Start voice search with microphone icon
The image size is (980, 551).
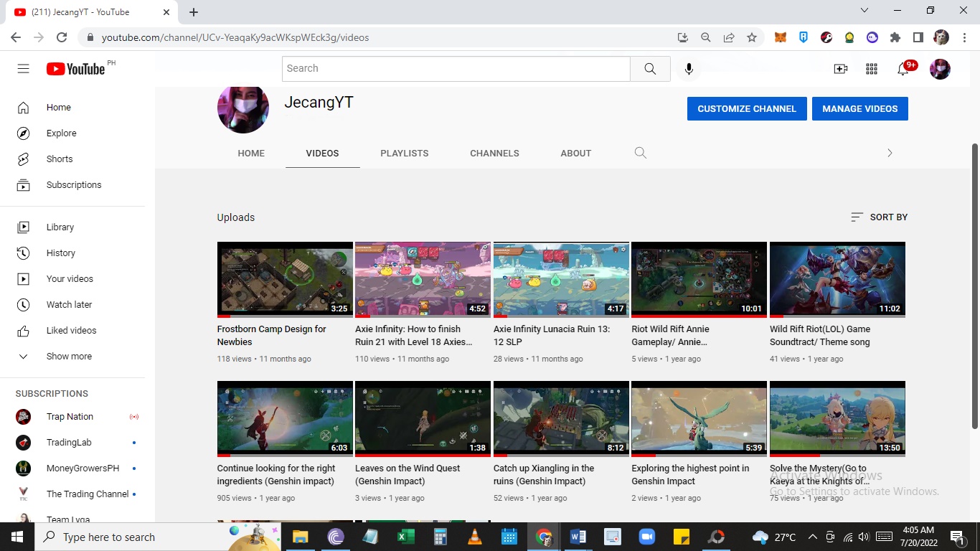689,69
